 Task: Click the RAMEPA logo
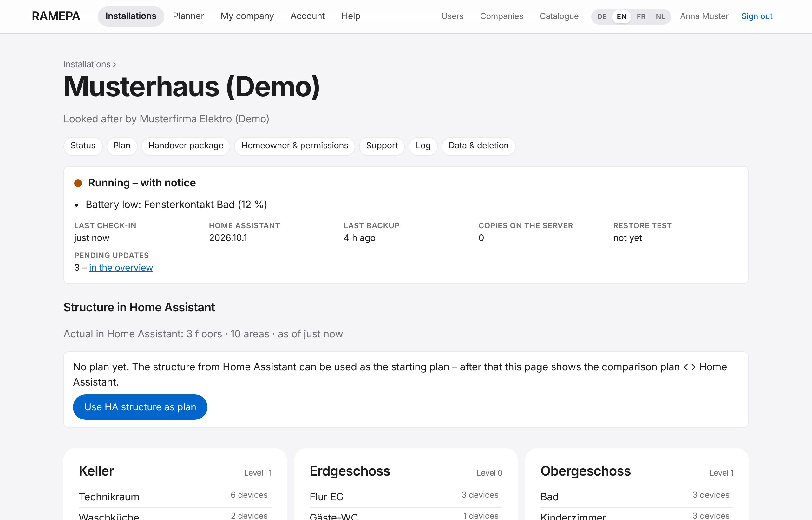coord(56,16)
